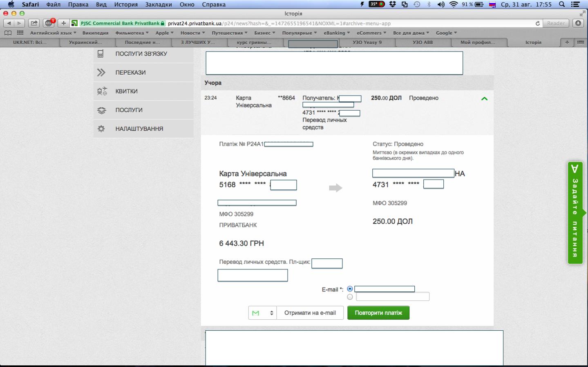Screen dimensions: 588x367
Task: Open the Gmail mail service dropdown
Action: pos(262,313)
